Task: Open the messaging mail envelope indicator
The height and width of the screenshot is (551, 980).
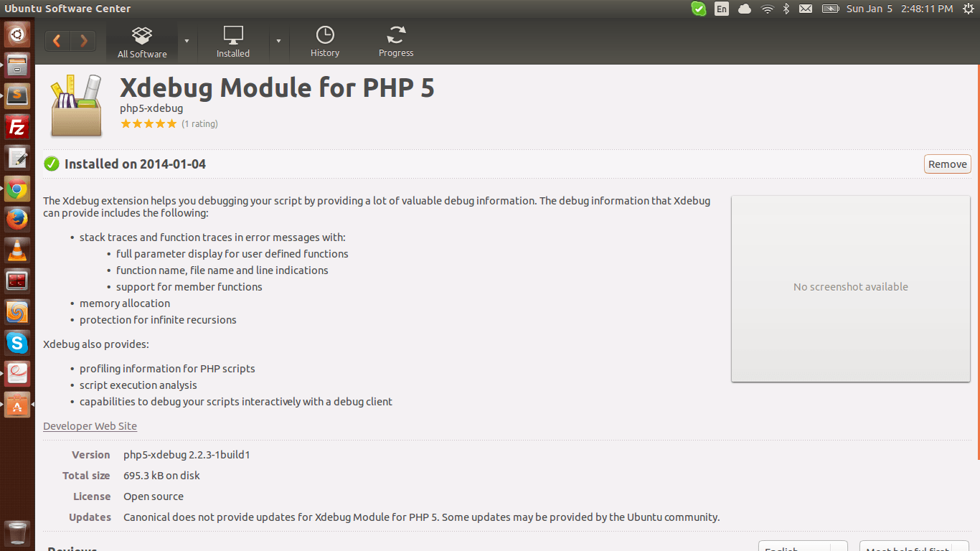Action: (806, 9)
